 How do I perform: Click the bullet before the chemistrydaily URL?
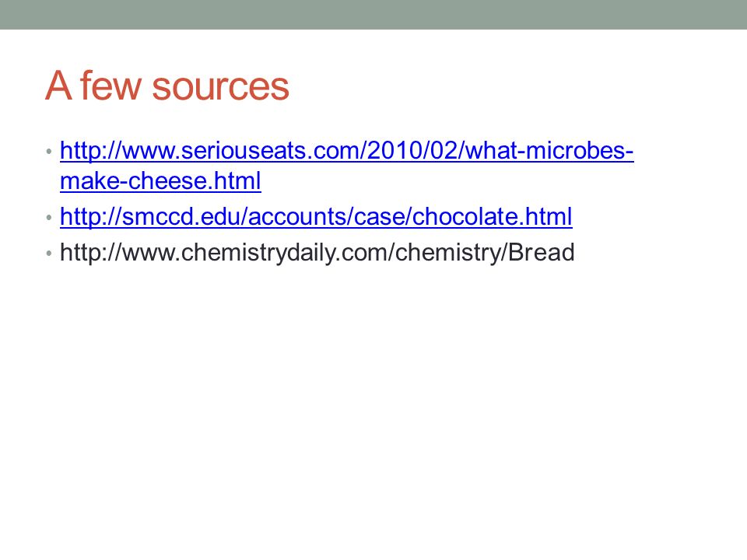[49, 254]
